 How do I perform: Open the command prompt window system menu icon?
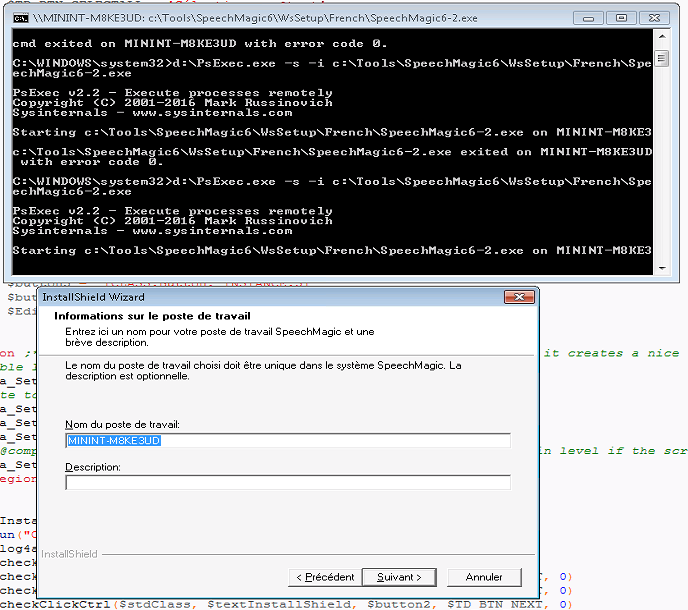[x=20, y=18]
